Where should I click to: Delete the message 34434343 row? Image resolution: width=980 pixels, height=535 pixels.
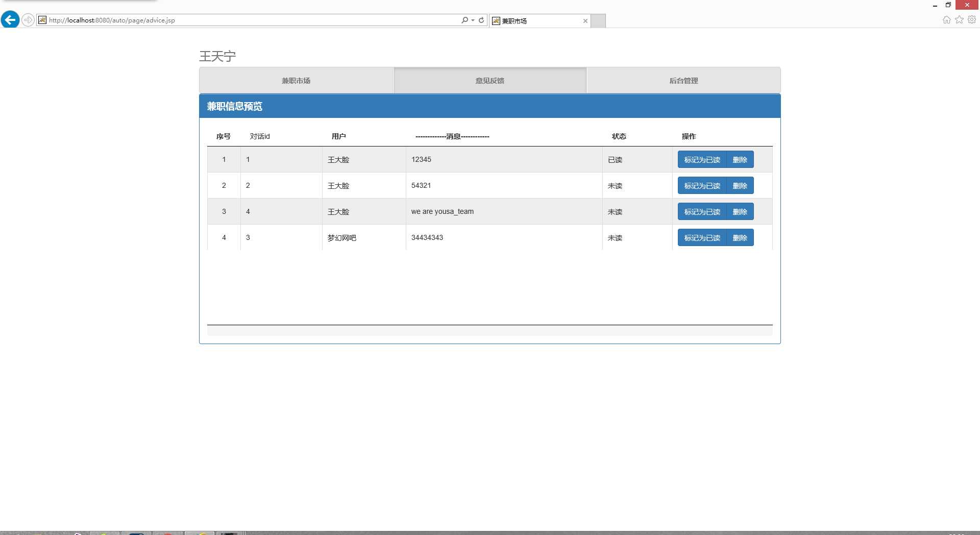tap(740, 238)
